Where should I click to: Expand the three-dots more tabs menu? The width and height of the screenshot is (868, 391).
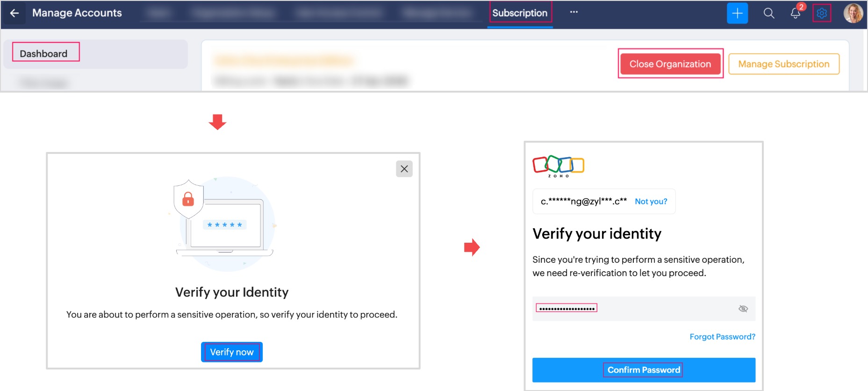point(574,12)
